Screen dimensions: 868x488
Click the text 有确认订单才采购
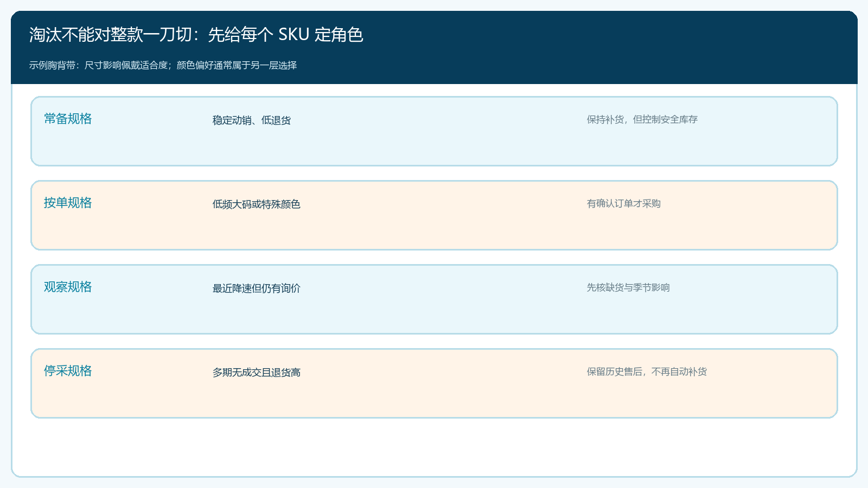[624, 203]
